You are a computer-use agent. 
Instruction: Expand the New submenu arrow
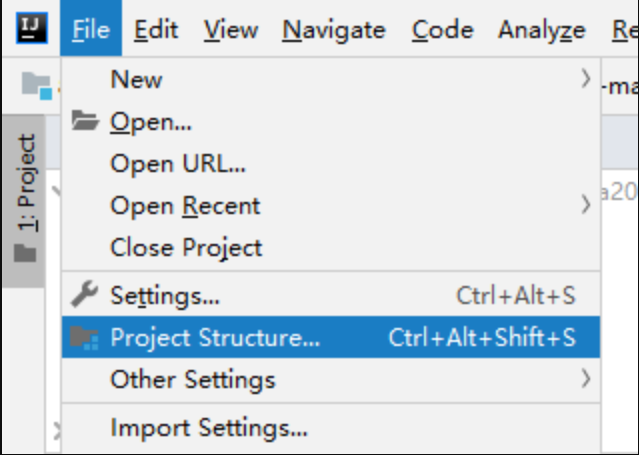tap(586, 79)
